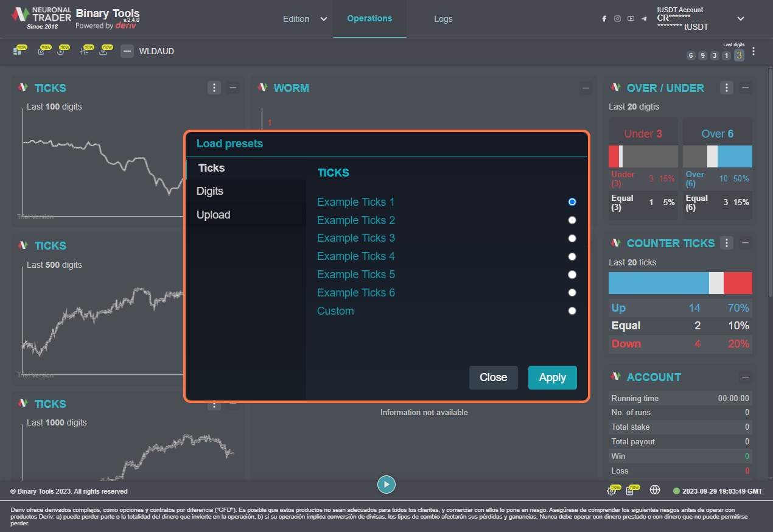
Task: Choose the Example Ticks 6 radio option
Action: point(572,292)
